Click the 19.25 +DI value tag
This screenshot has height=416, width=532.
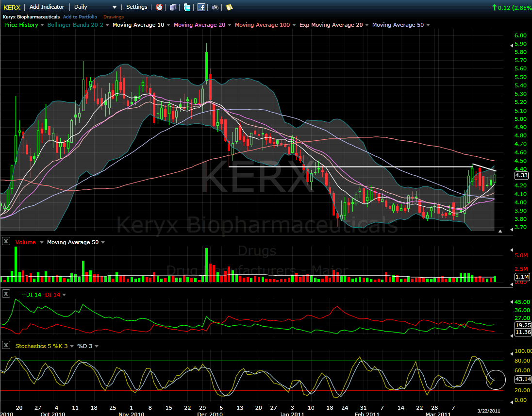coord(523,325)
